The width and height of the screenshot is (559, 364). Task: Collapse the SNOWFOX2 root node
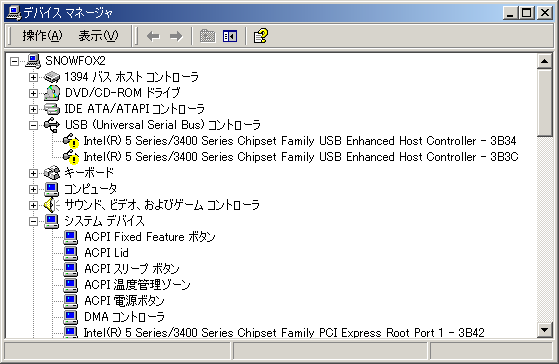14,61
